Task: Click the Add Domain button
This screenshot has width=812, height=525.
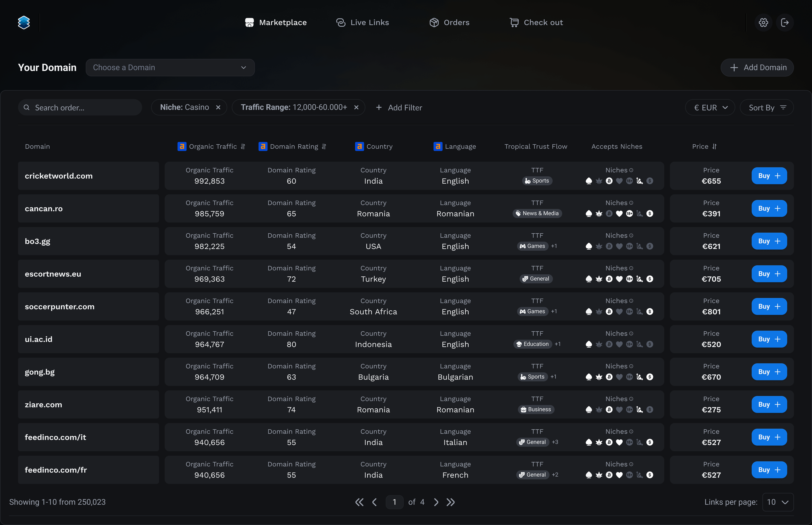Action: 757,67
